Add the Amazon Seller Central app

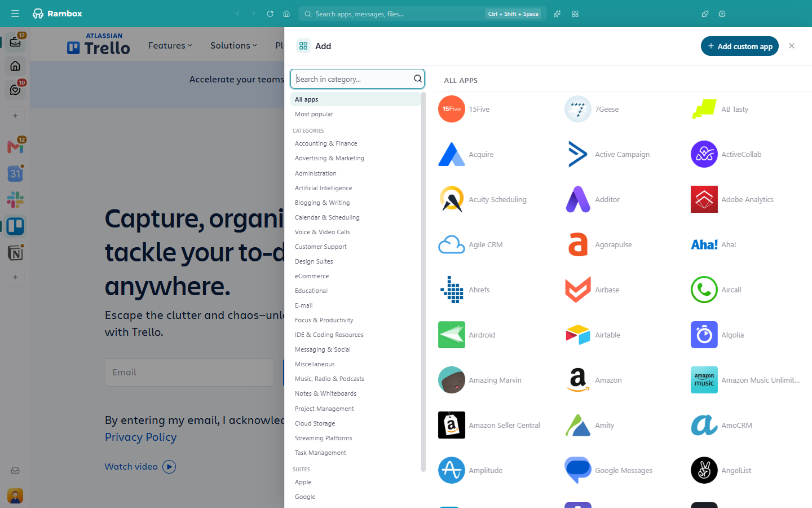[489, 425]
